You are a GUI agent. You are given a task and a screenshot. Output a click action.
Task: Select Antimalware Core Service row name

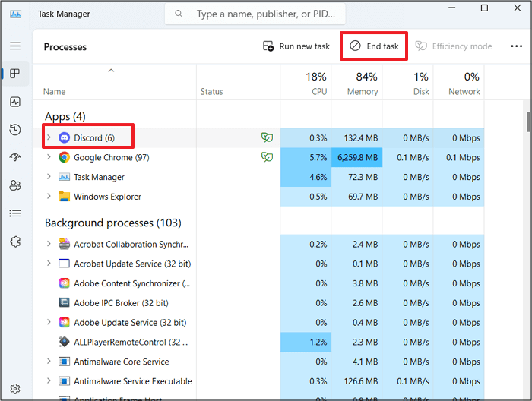(x=122, y=362)
